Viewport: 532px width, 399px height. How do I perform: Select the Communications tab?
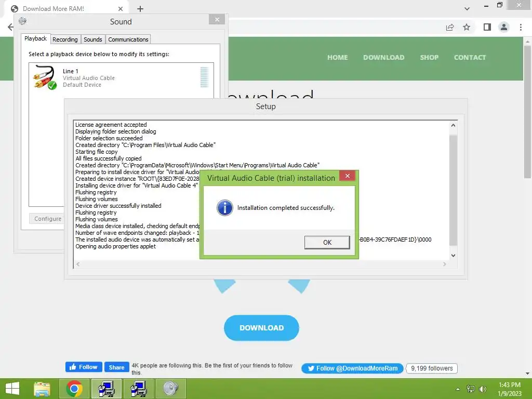point(128,39)
